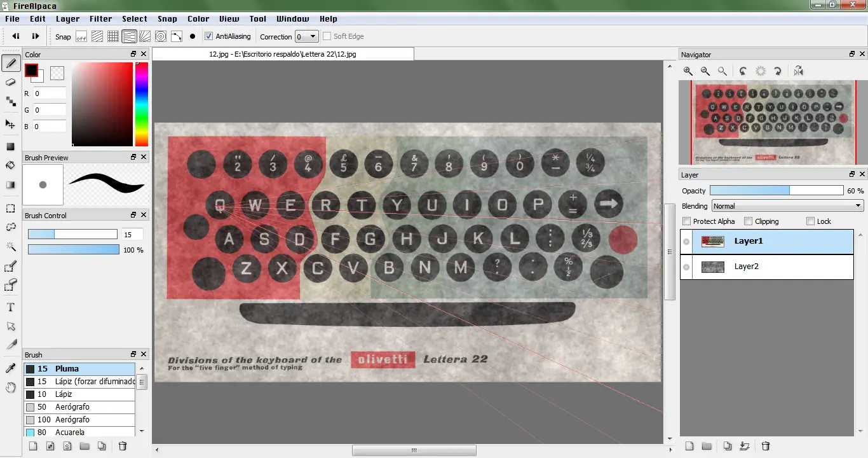Pick the Bucket fill tool

10,165
